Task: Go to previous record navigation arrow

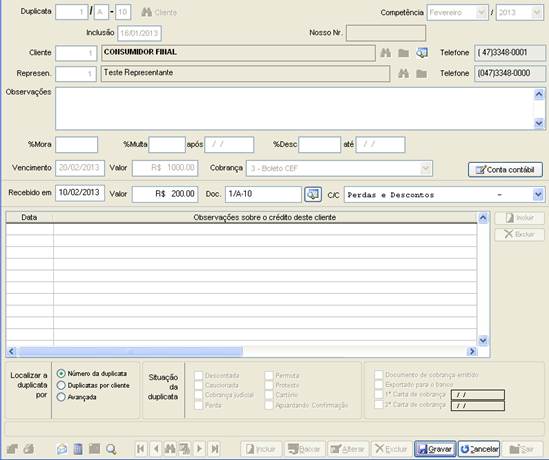Action: click(x=156, y=448)
